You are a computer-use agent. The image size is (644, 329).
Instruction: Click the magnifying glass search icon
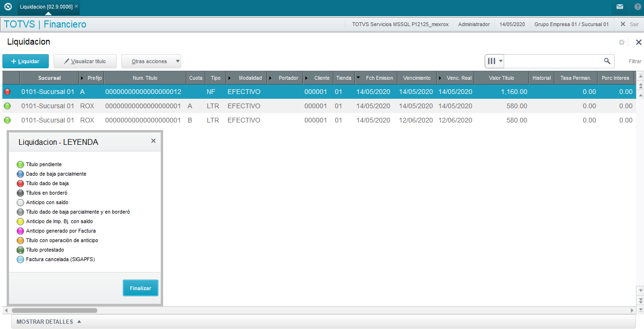(x=607, y=61)
